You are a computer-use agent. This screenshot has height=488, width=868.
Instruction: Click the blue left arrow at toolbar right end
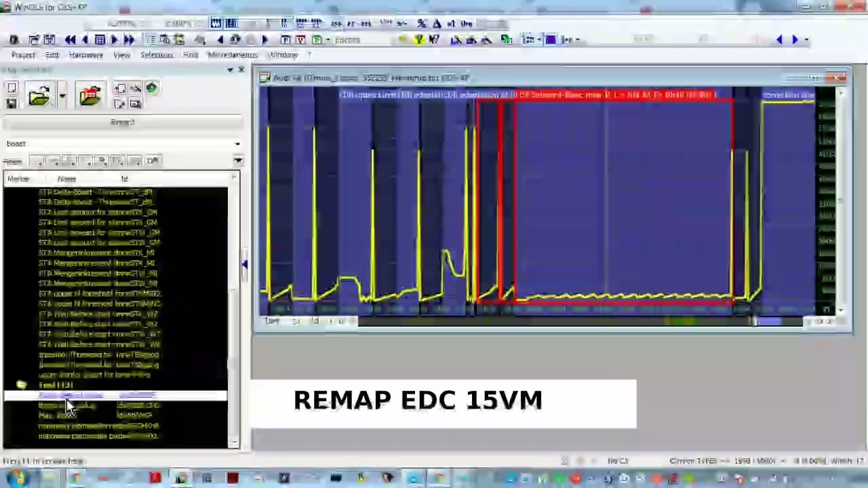(x=780, y=40)
